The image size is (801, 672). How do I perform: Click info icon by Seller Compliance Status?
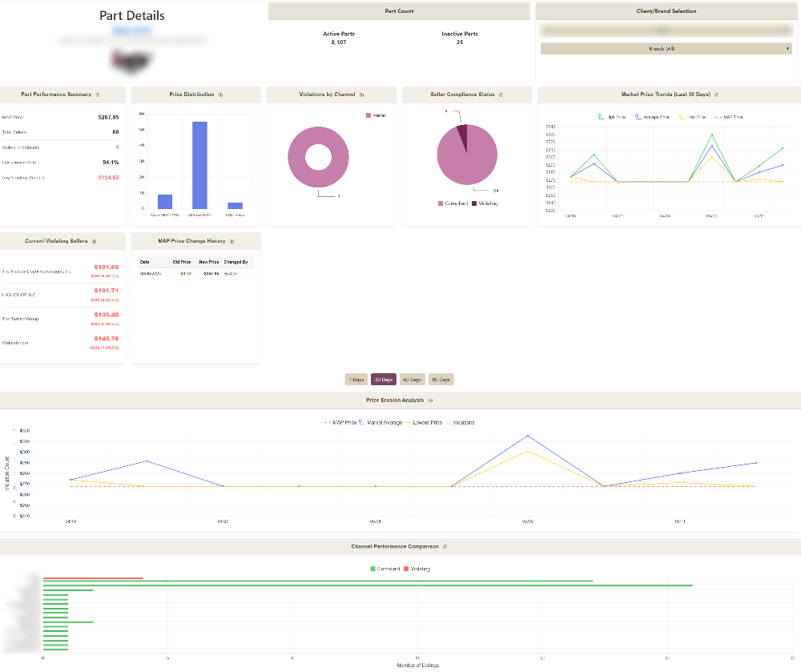pos(501,95)
